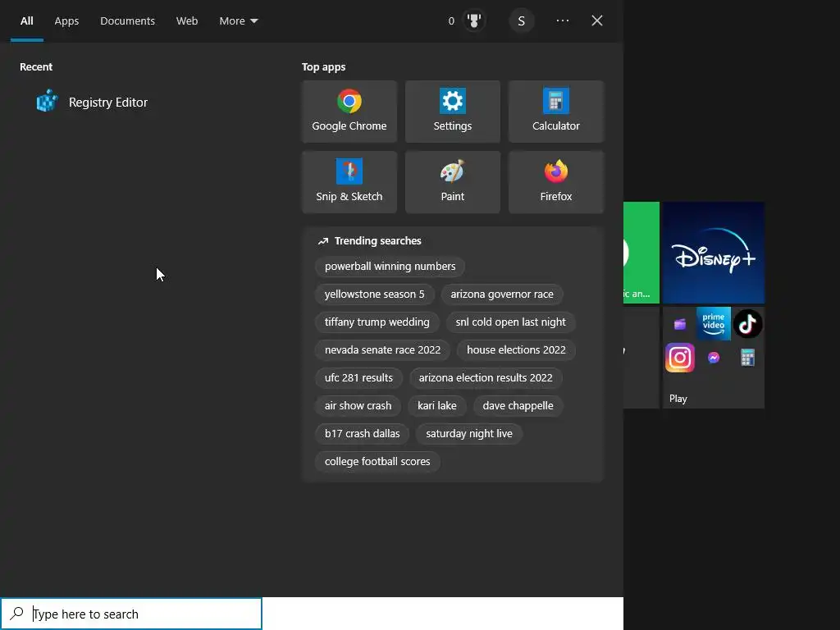840x630 pixels.
Task: Switch to the Web tab
Action: click(x=187, y=21)
